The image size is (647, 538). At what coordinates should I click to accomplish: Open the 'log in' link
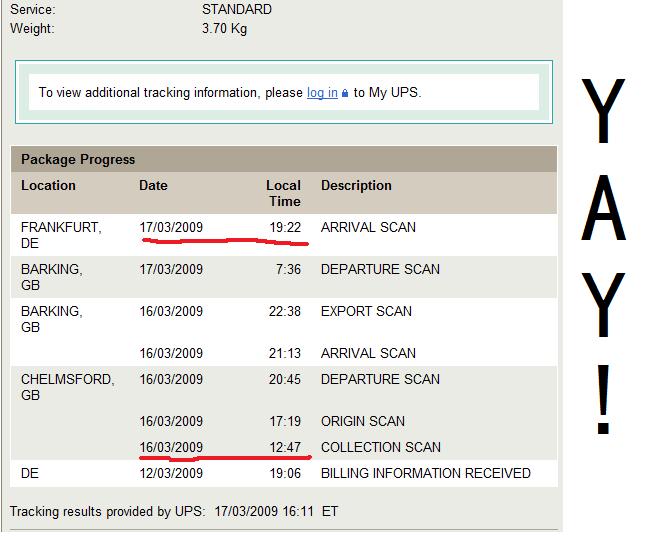(322, 93)
